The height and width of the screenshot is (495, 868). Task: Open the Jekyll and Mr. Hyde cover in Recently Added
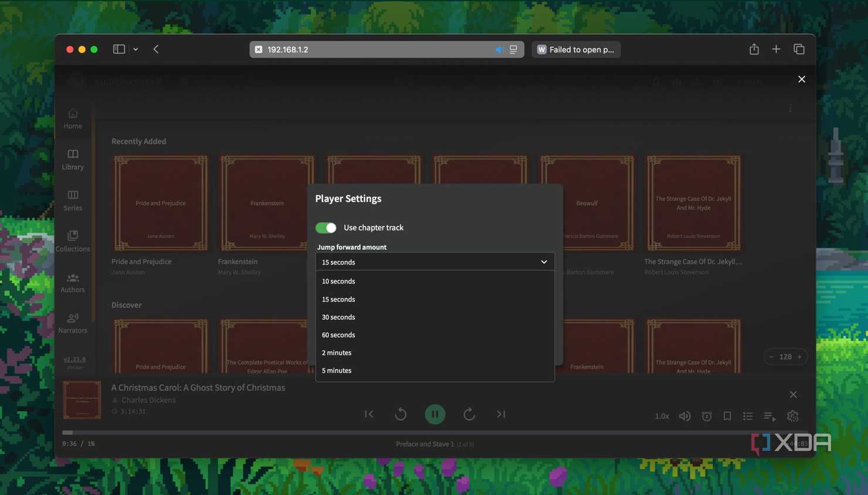click(693, 203)
